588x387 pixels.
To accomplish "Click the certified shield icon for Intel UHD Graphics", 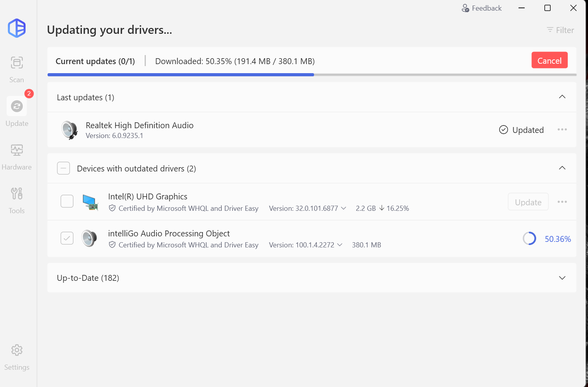I will pos(112,208).
